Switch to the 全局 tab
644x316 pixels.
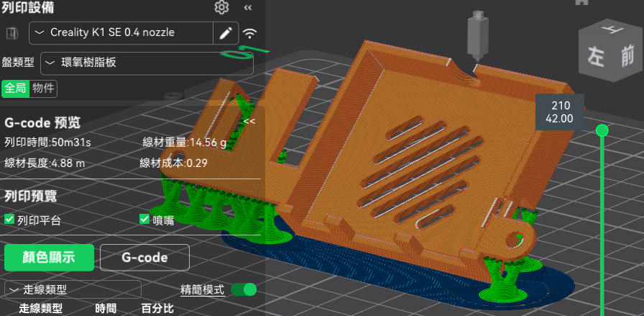(16, 89)
